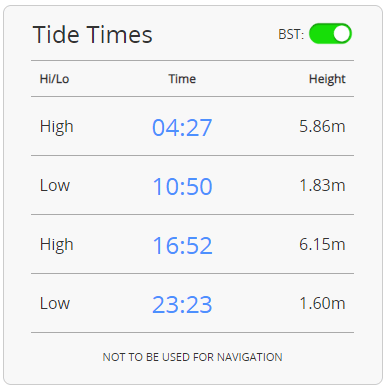
Task: Click the Low label beside 23:23
Action: tap(55, 303)
